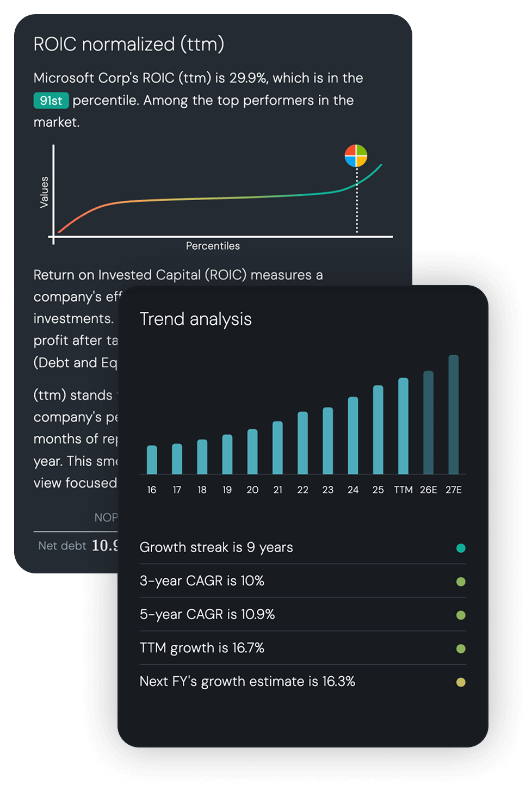Click the Next FY's growth estimate text
The height and width of the screenshot is (791, 532).
point(248,682)
